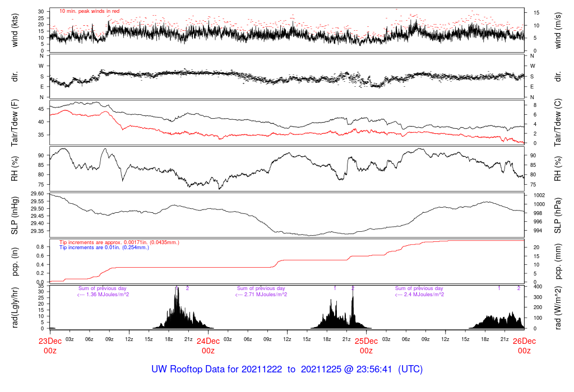Select the 'wind (kts)' axis label
The image size is (574, 392).
point(15,30)
